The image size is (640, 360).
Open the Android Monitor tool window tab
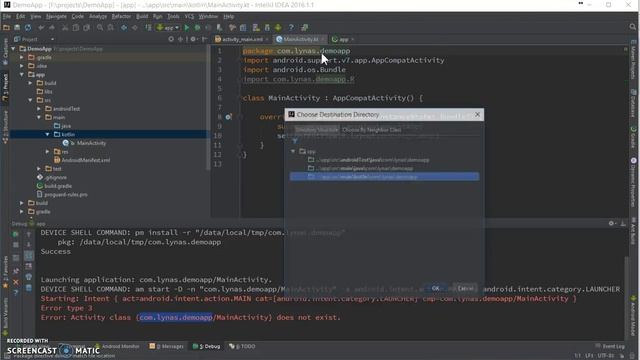(117, 346)
